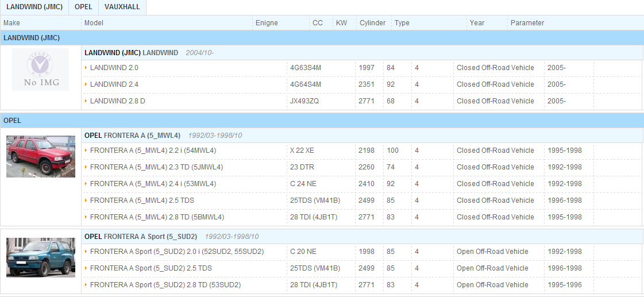Image resolution: width=644 pixels, height=297 pixels.
Task: Click the Enigne column header
Action: pos(267,23)
